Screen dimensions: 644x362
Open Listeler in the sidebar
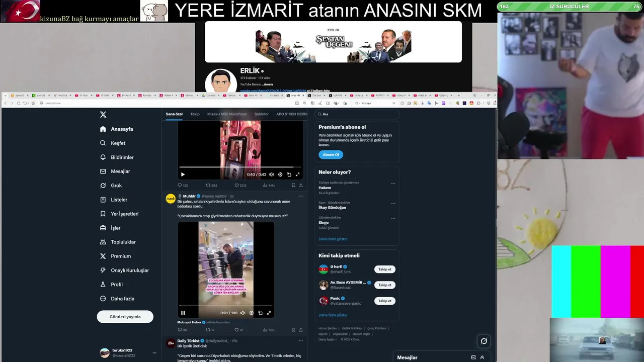pos(114,200)
